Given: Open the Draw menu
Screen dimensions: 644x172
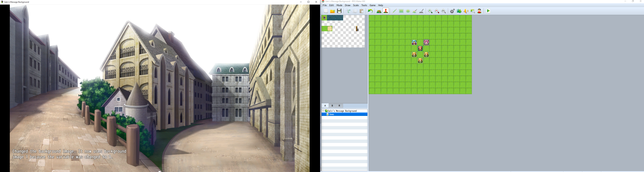Looking at the screenshot, I should (x=348, y=5).
